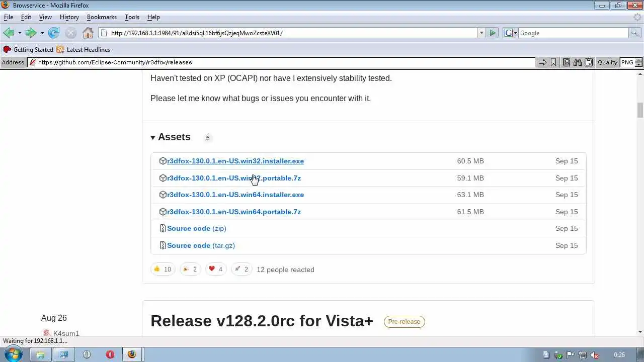Step the Quality PNG value up

(639, 60)
